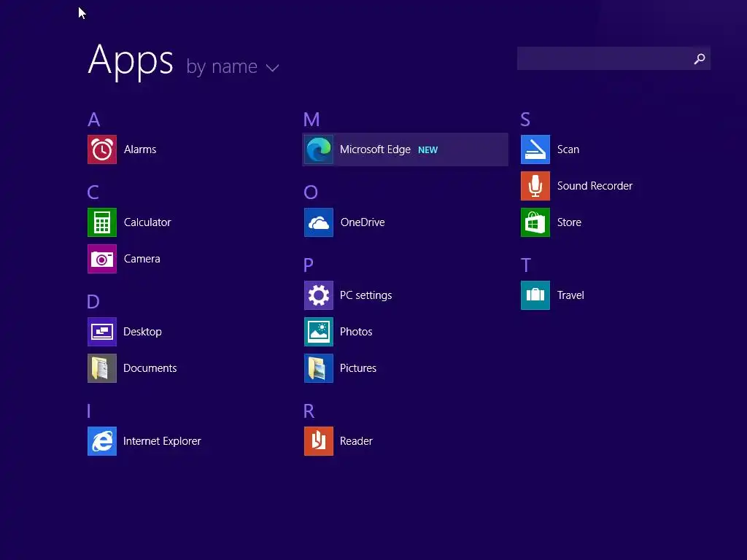The height and width of the screenshot is (560, 747).
Task: Open the Documents folder icon
Action: point(102,368)
